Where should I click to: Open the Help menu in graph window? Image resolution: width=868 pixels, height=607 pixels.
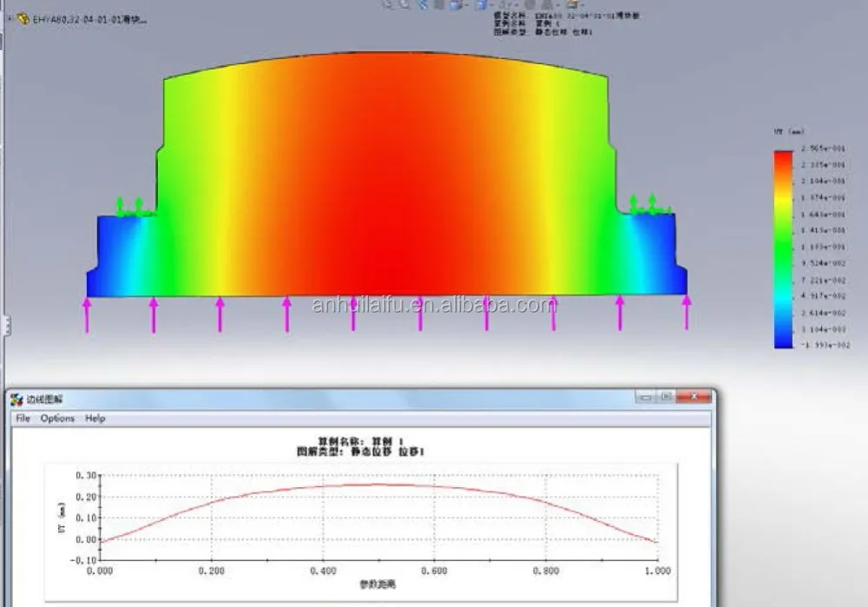95,419
